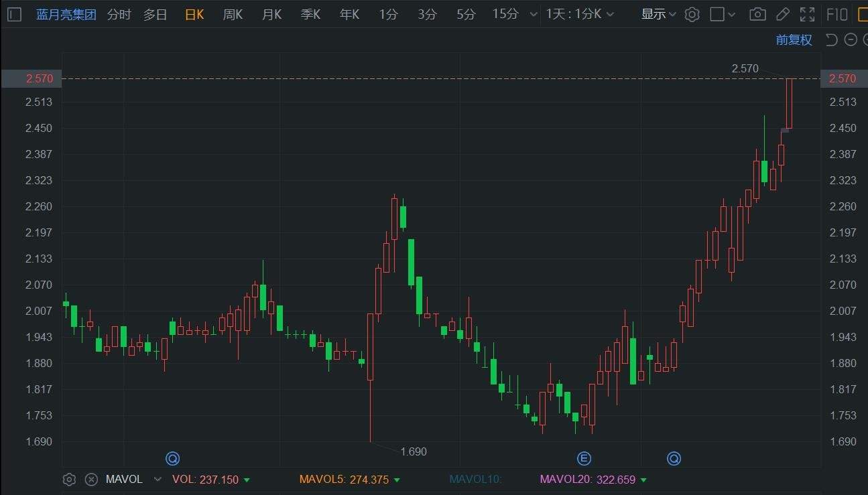868x495 pixels.
Task: Activate the drawing pencil tool
Action: (x=783, y=14)
